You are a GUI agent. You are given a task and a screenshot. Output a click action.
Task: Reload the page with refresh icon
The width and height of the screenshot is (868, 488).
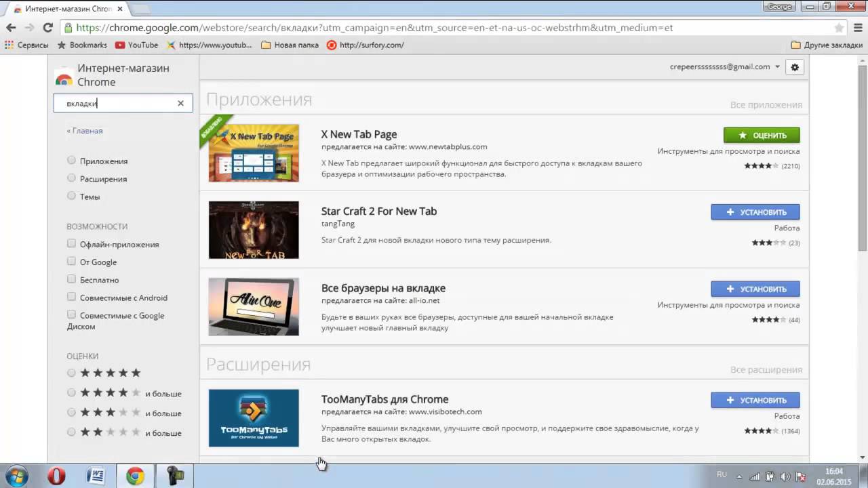click(x=47, y=28)
